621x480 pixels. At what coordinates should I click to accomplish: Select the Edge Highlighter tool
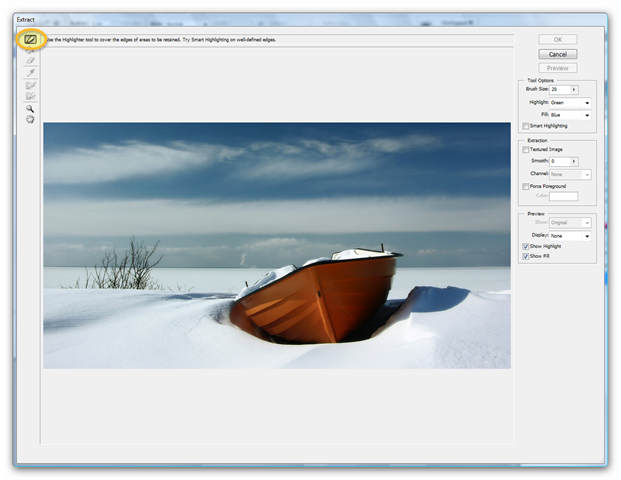coord(30,39)
